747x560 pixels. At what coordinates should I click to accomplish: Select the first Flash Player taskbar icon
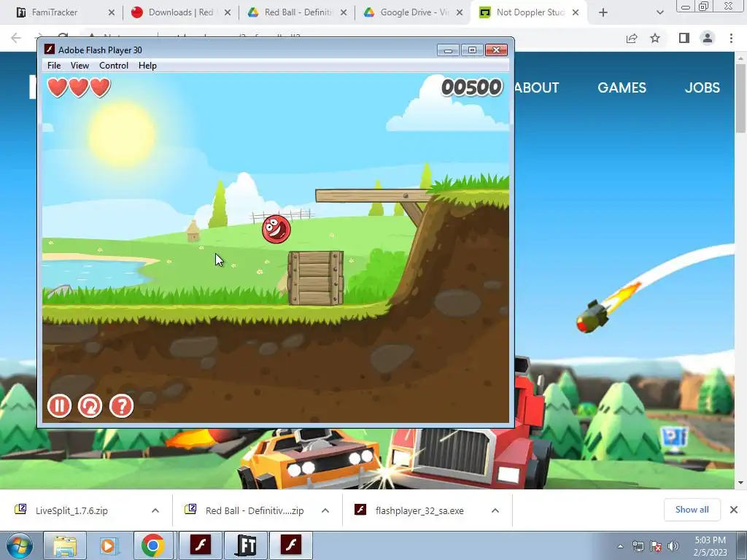tap(201, 545)
